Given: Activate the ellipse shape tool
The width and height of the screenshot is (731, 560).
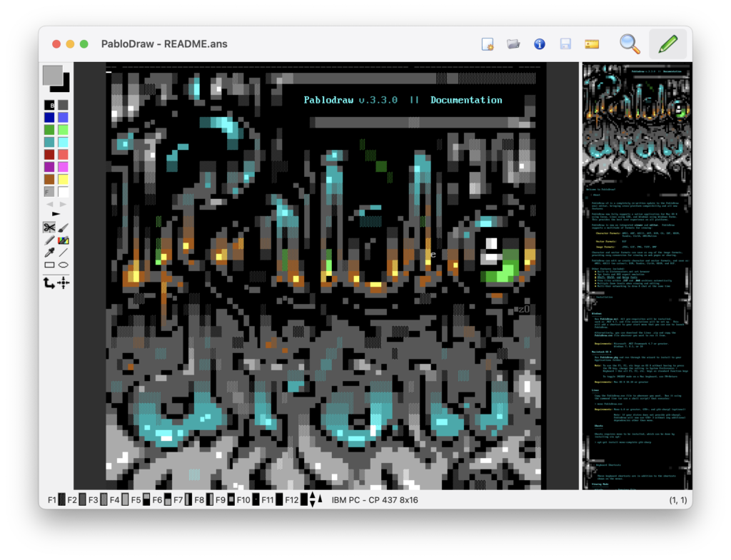Looking at the screenshot, I should pos(63,265).
